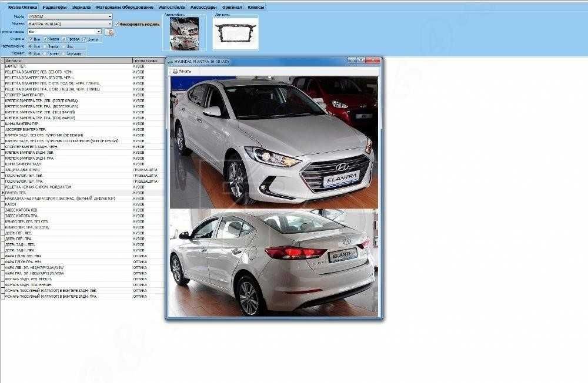Select the ДВЕРЬ ПЕР. ПРА. row
Viewport: 588px width, 383px height.
[84, 238]
